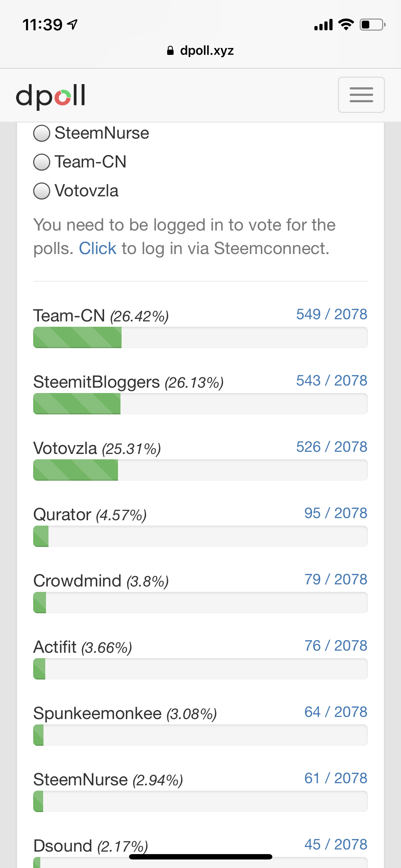Screen dimensions: 401x868
Task: Select the Team-CN radio button
Action: coord(42,162)
